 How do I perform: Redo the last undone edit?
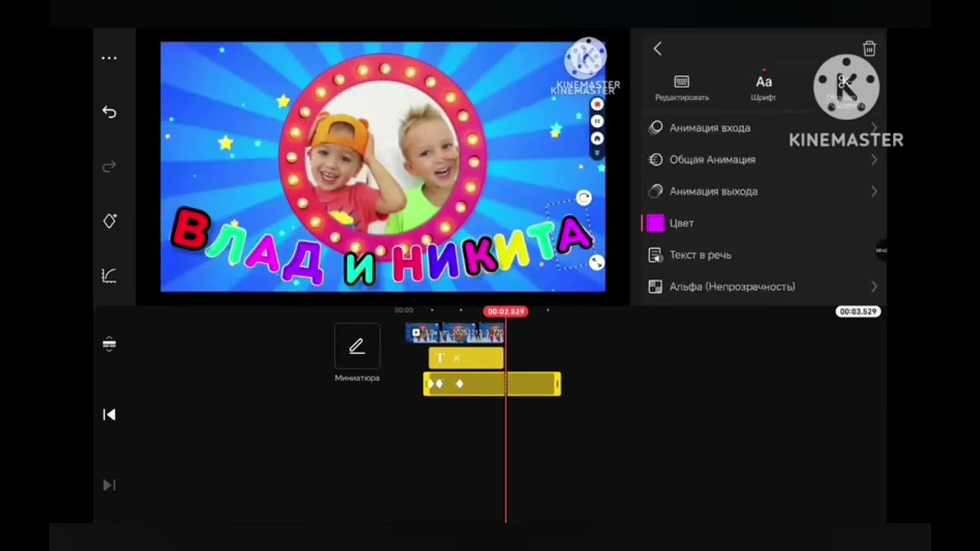pyautogui.click(x=109, y=166)
